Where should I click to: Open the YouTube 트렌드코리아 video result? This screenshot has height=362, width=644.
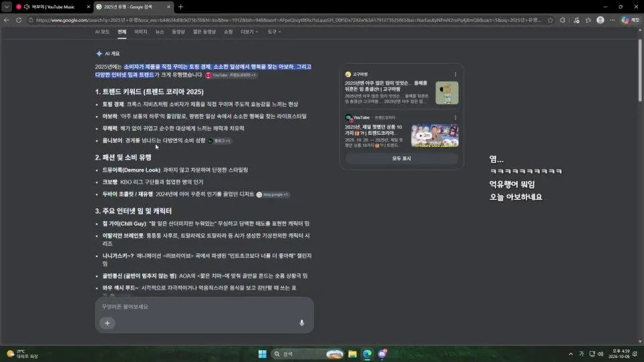coord(374,130)
